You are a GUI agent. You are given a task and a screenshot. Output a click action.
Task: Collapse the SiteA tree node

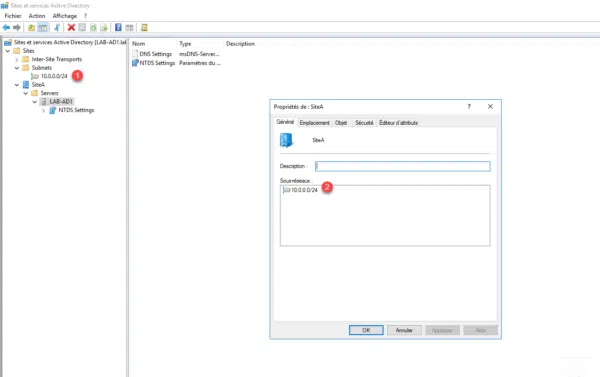17,85
